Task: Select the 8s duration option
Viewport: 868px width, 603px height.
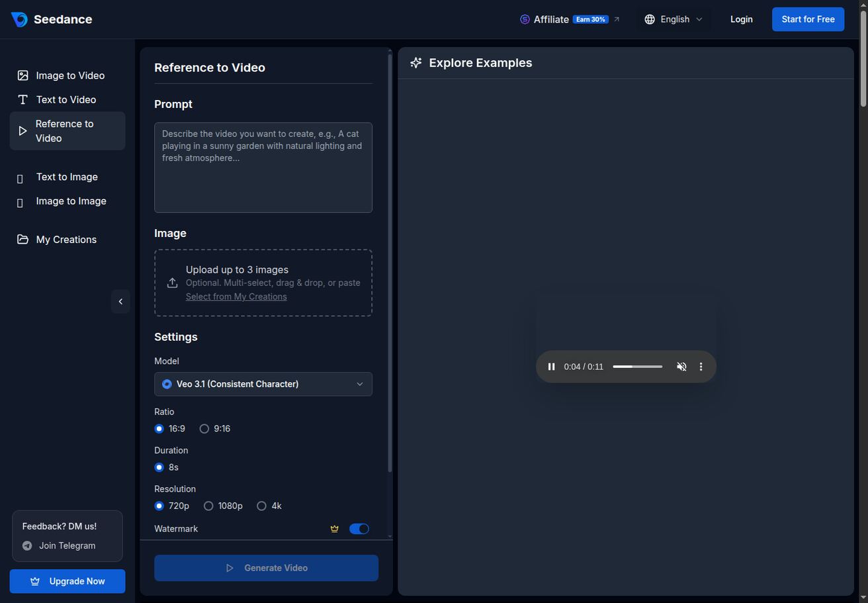Action: coord(159,467)
